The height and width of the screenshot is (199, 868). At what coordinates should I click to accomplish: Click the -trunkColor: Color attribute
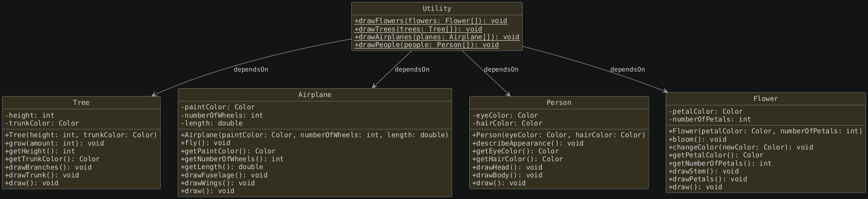point(42,123)
